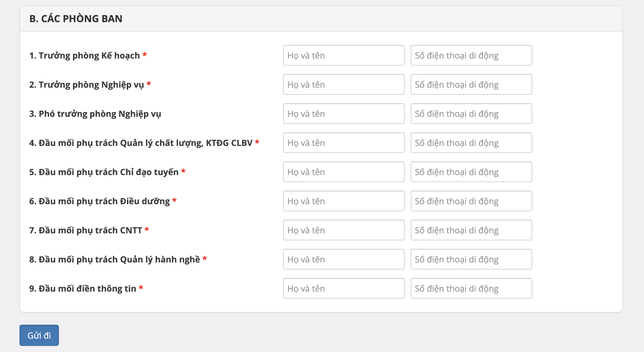
Task: Click phone field for Phó trưởng phòng Nghiệp vụ
Action: 471,113
